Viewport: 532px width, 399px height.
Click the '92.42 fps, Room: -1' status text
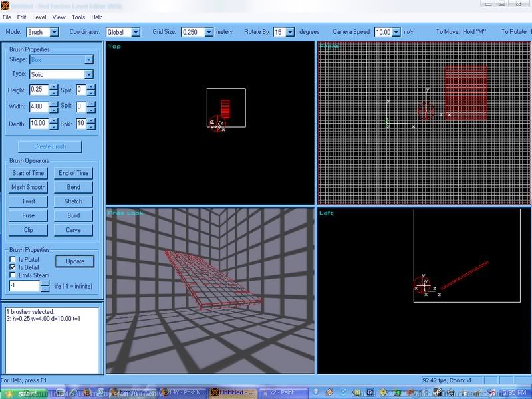click(x=447, y=380)
